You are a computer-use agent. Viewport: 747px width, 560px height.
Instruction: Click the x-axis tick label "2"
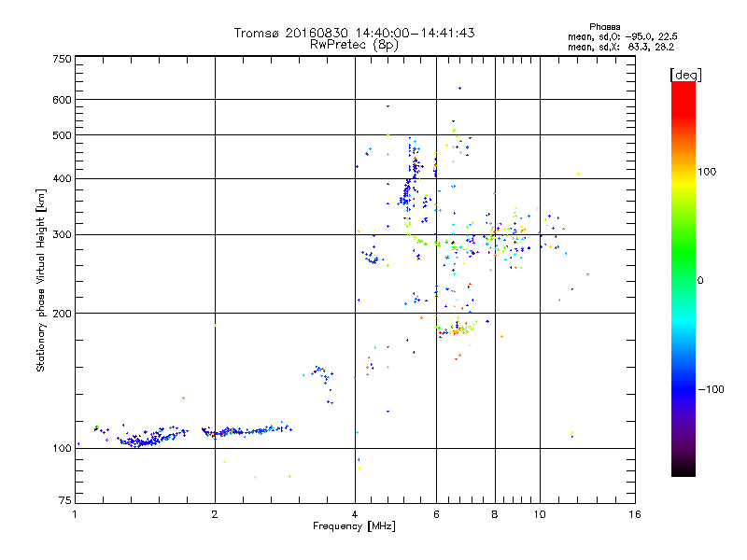215,514
